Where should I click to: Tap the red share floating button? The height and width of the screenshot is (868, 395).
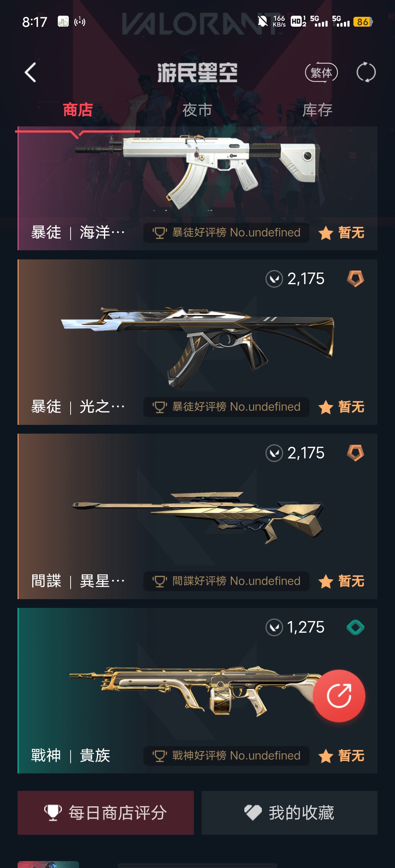point(339,696)
